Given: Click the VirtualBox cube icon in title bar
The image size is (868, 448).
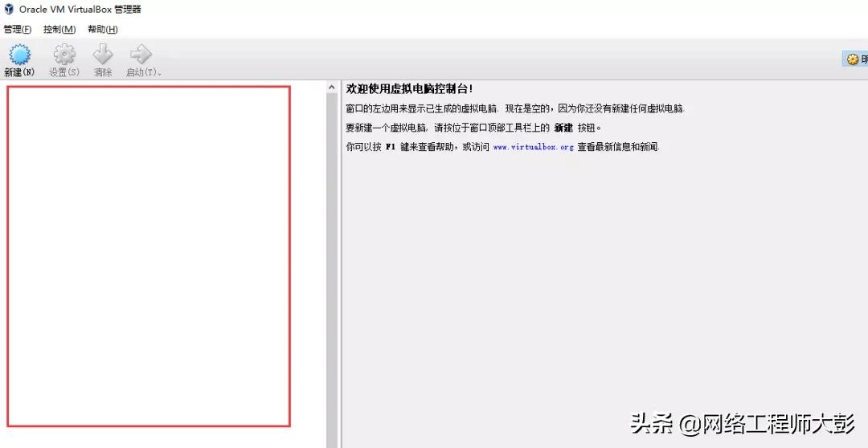Looking at the screenshot, I should coord(9,10).
